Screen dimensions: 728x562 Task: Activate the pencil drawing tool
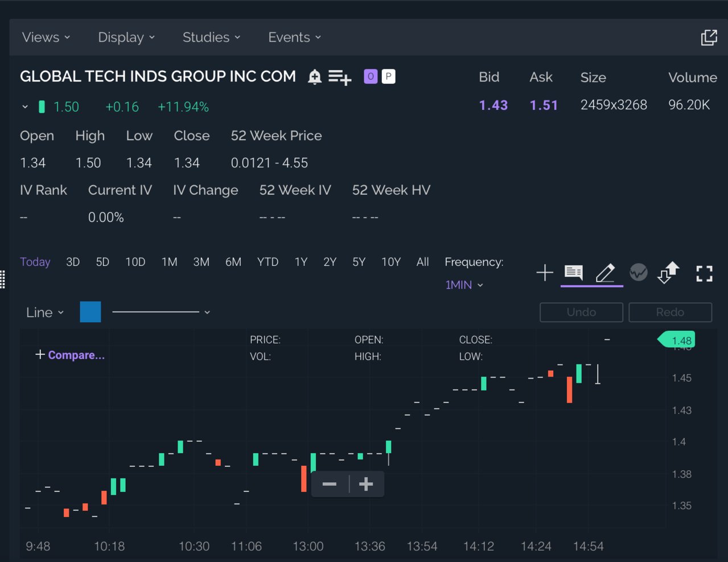[x=605, y=273]
